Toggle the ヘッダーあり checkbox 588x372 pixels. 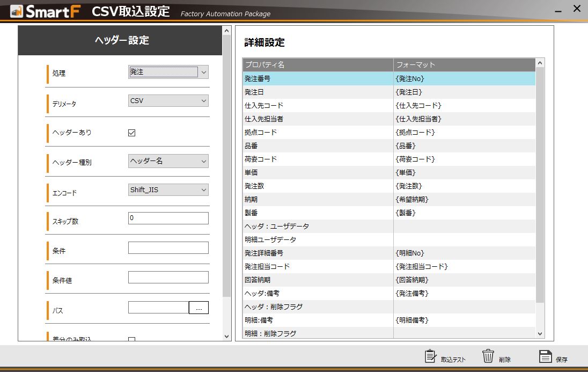click(x=132, y=133)
